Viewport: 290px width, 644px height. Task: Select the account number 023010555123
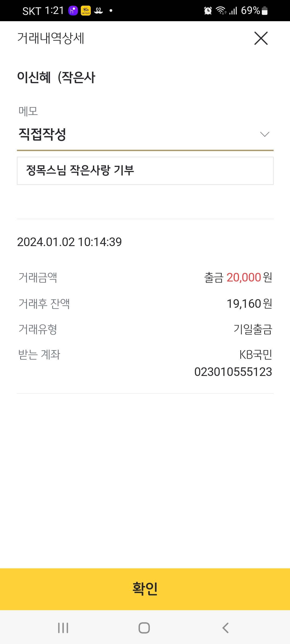233,372
